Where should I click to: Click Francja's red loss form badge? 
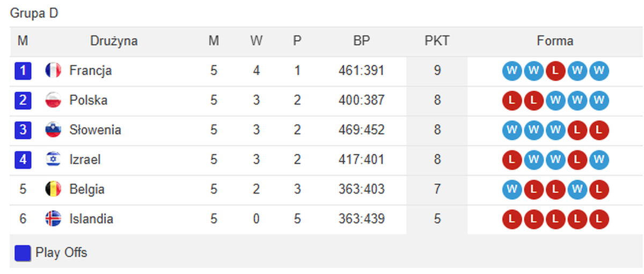555,70
